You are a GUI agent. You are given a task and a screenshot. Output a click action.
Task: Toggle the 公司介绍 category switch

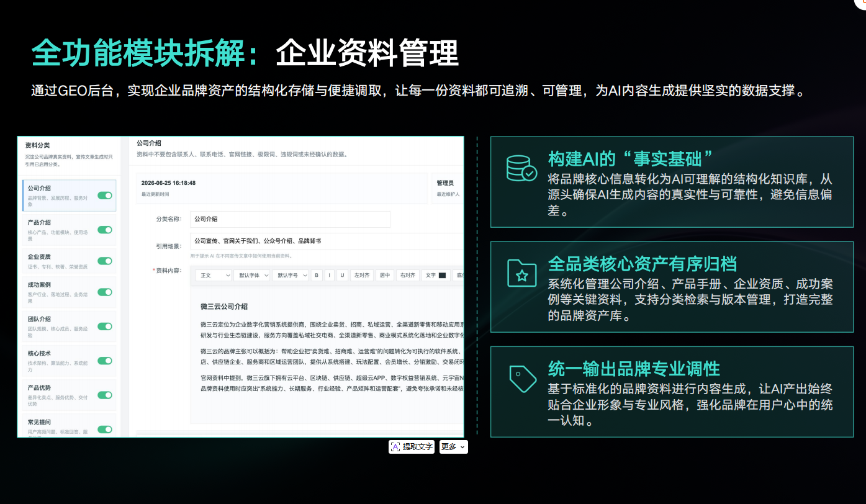pyautogui.click(x=105, y=196)
